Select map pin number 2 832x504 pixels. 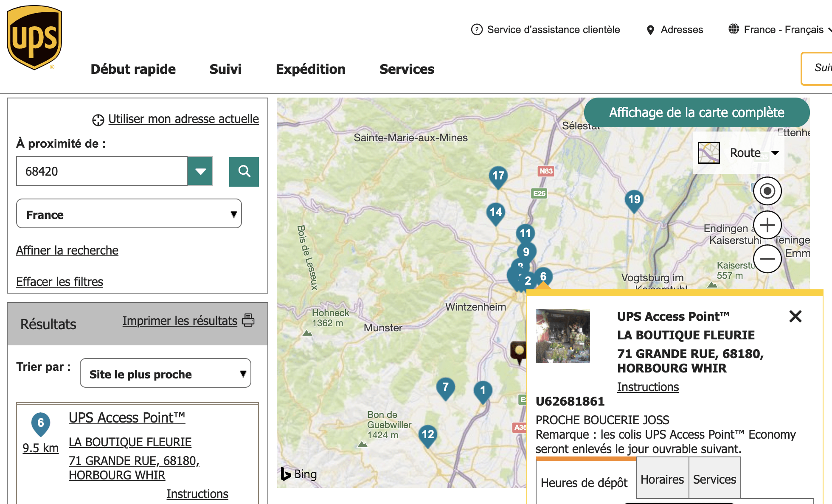pyautogui.click(x=528, y=281)
